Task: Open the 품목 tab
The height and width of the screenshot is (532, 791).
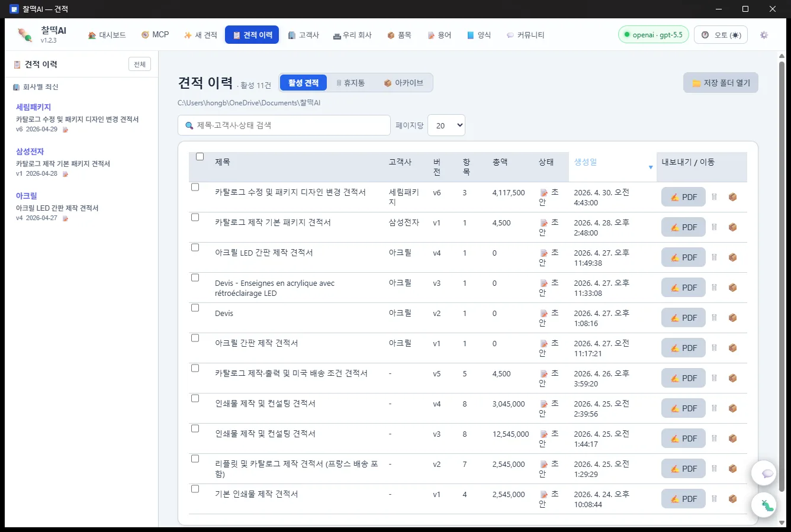Action: pos(399,35)
